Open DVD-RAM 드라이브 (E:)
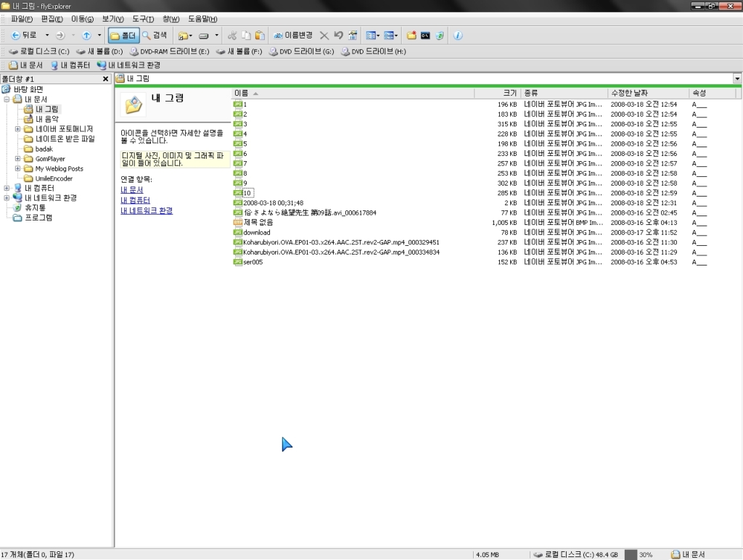743x560 pixels. click(x=169, y=52)
